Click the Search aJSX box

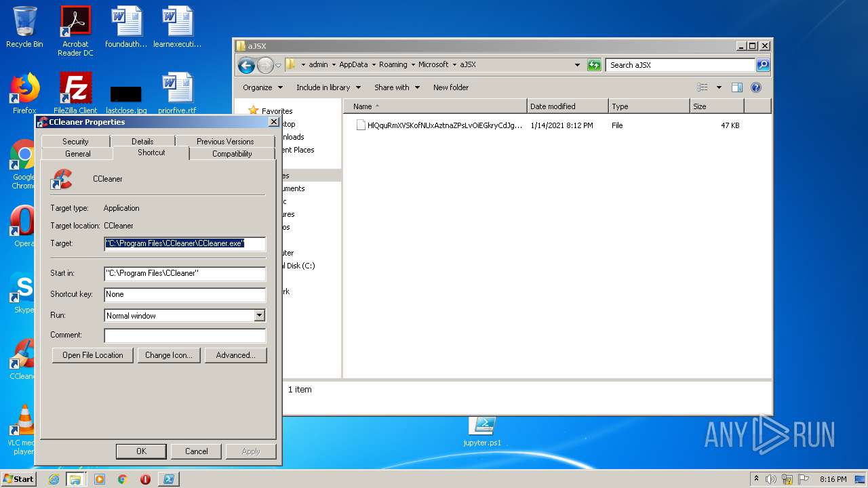click(680, 65)
